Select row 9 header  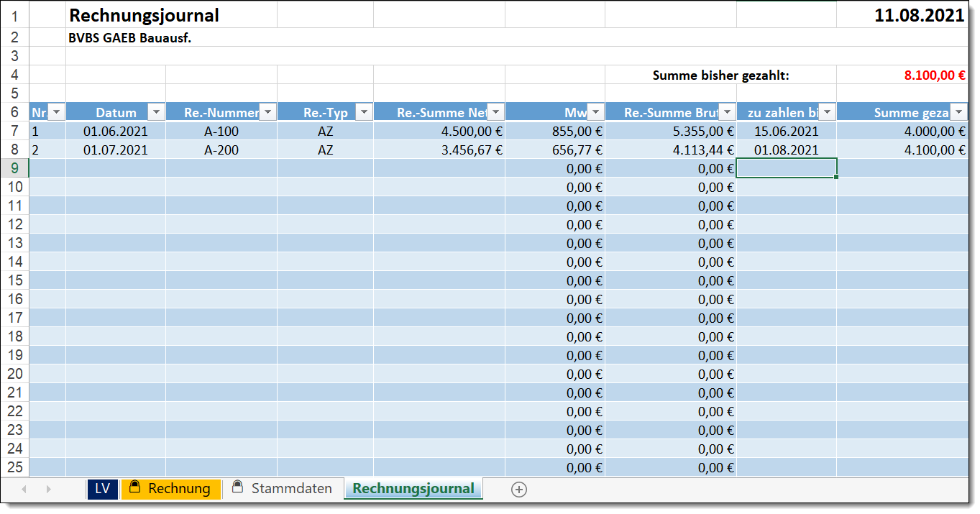click(x=14, y=168)
